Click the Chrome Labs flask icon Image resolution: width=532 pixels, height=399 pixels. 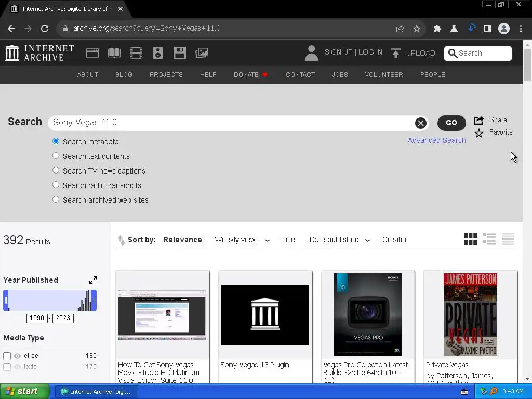(454, 29)
